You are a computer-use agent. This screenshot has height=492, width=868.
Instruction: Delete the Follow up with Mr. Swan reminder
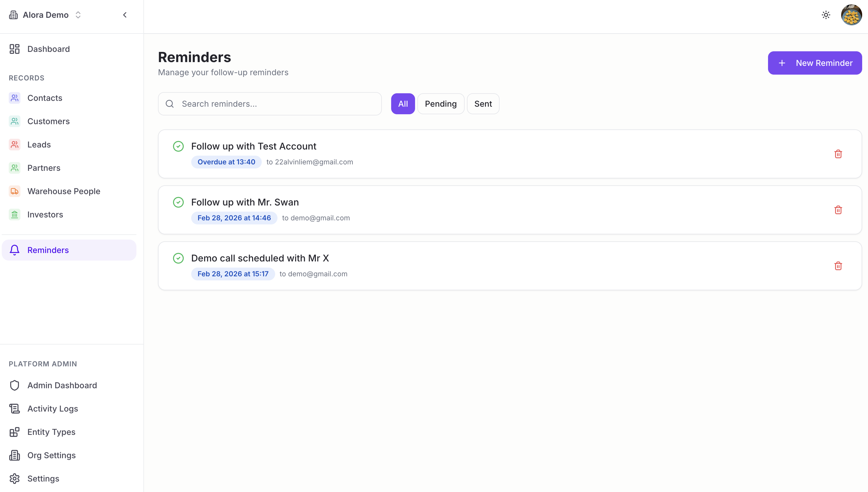838,210
